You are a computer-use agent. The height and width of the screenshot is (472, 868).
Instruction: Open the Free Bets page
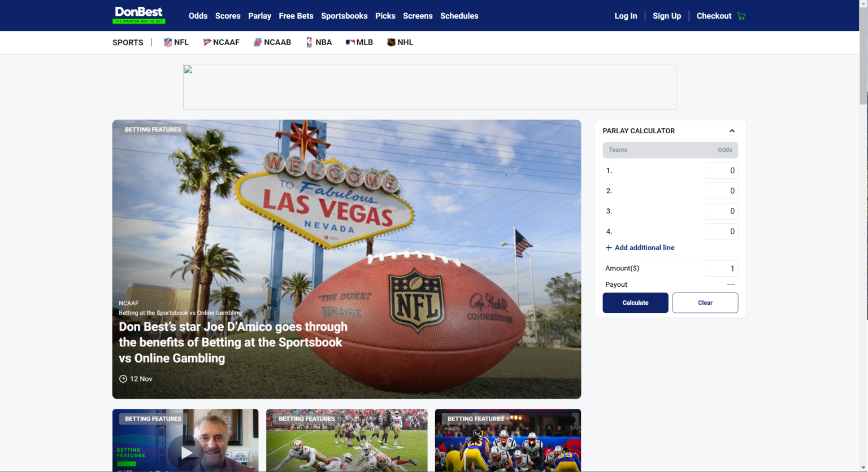tap(296, 16)
